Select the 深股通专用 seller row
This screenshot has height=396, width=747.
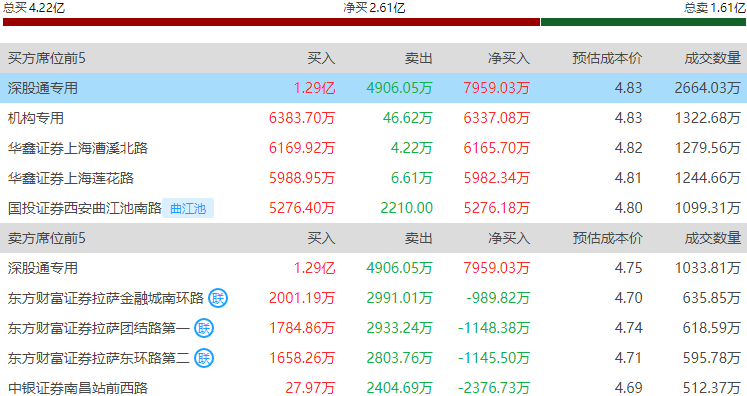pos(374,268)
